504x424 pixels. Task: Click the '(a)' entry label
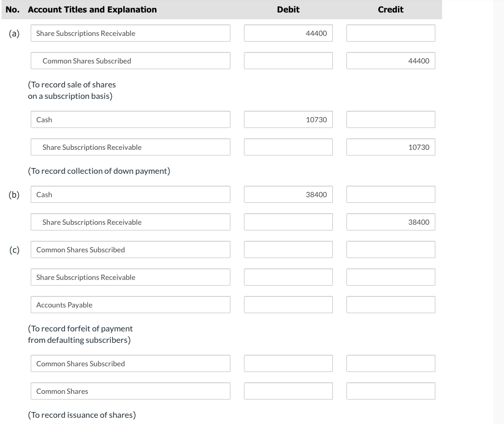click(x=14, y=33)
